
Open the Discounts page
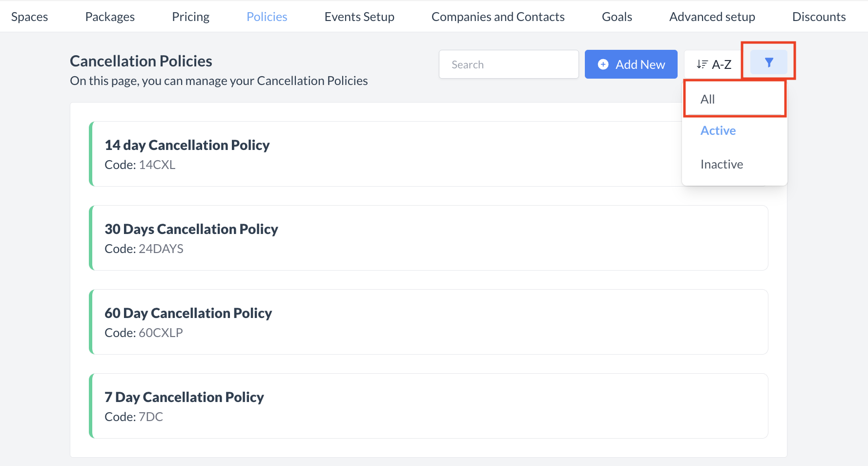pos(819,16)
